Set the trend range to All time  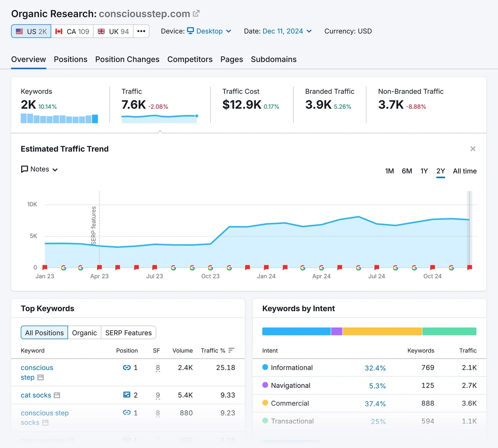[465, 171]
